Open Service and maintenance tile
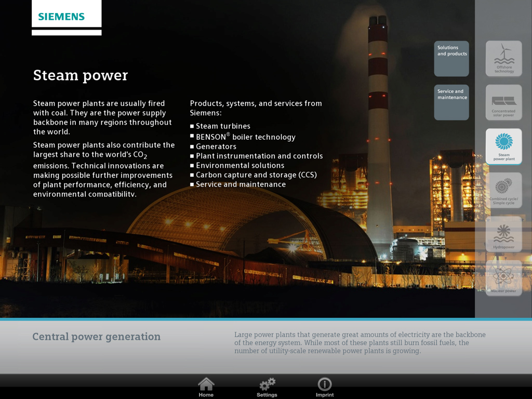The image size is (532, 399). (451, 102)
